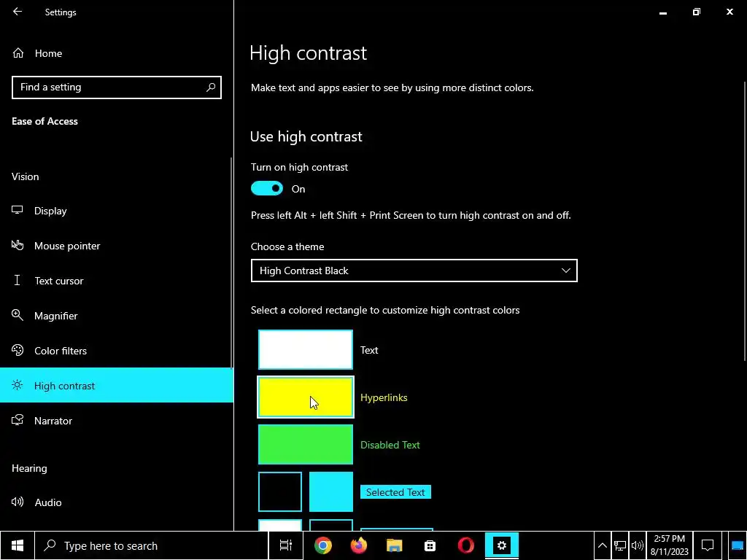Image resolution: width=747 pixels, height=560 pixels.
Task: Click the Hearing section heading
Action: 29,468
